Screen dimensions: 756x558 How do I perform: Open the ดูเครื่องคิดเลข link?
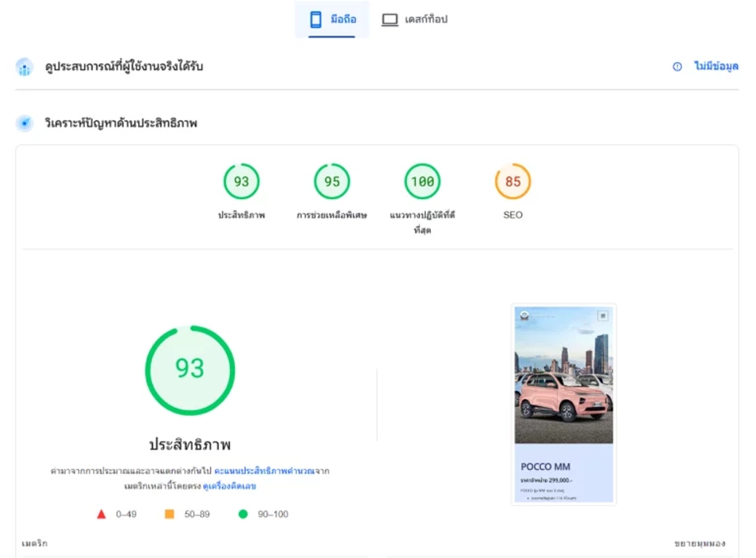tap(229, 486)
